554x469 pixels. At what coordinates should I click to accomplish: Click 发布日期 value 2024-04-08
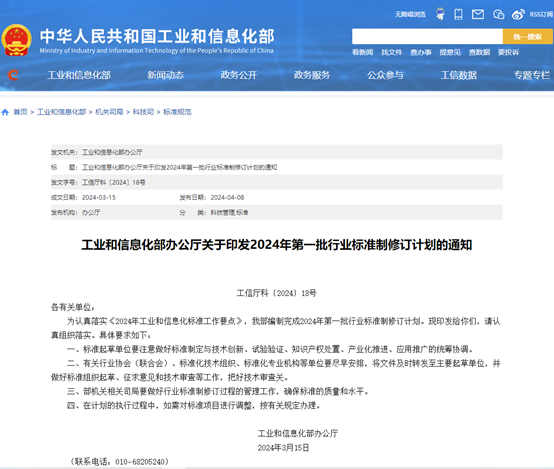(x=227, y=198)
